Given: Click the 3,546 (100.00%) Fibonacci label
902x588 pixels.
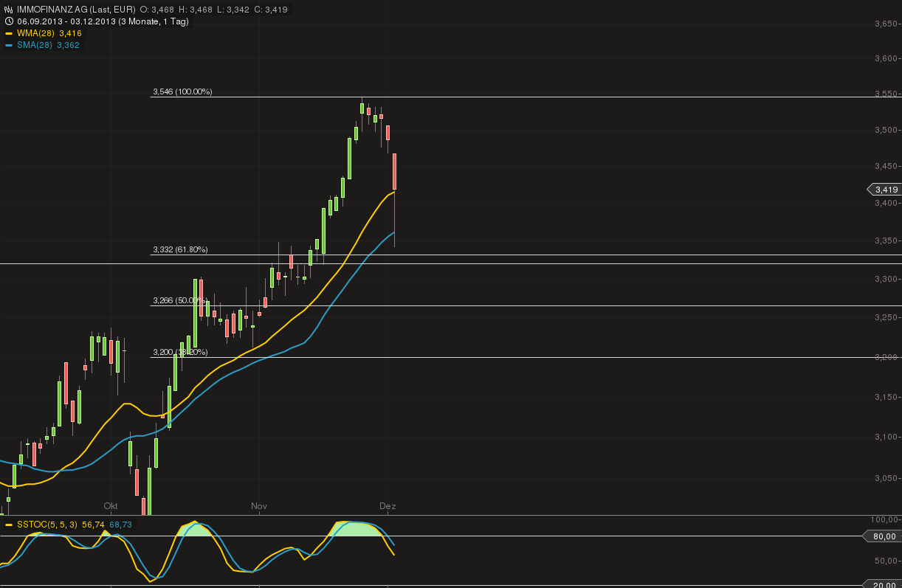Looking at the screenshot, I should click(x=183, y=91).
